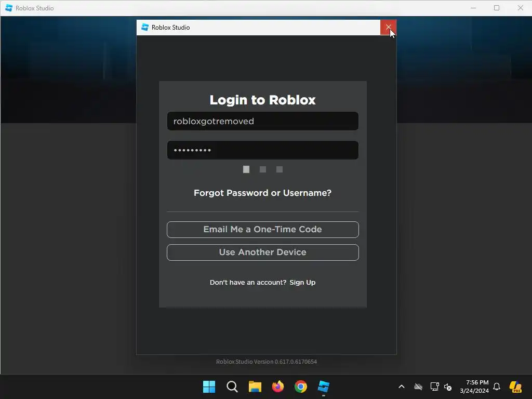Focus the masked password field
The width and height of the screenshot is (532, 399).
click(x=262, y=150)
